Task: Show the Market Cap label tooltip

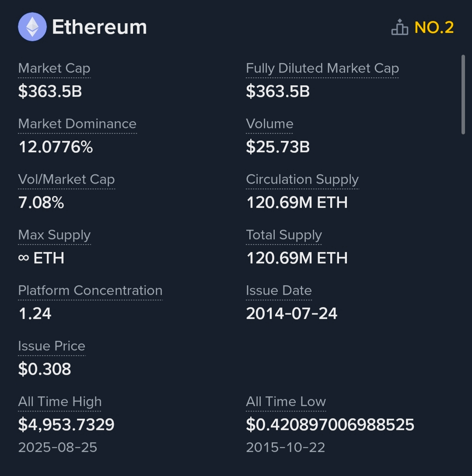Action: [54, 68]
